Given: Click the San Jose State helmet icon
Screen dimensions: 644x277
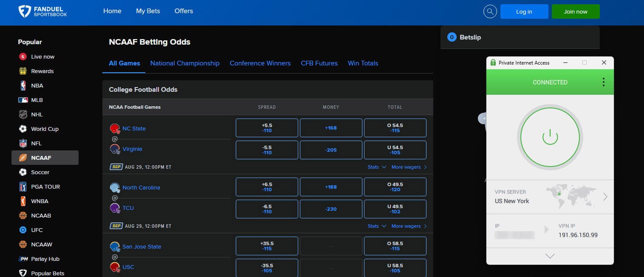Looking at the screenshot, I should pyautogui.click(x=115, y=246).
